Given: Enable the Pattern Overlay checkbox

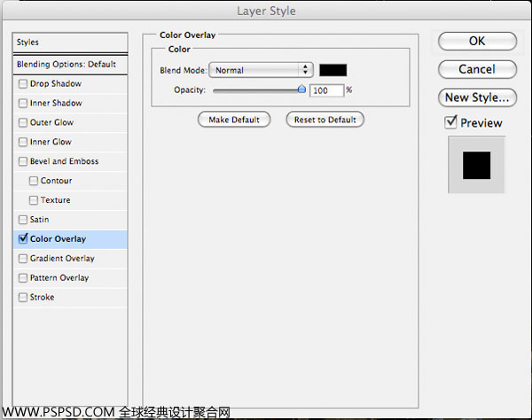Looking at the screenshot, I should 23,278.
